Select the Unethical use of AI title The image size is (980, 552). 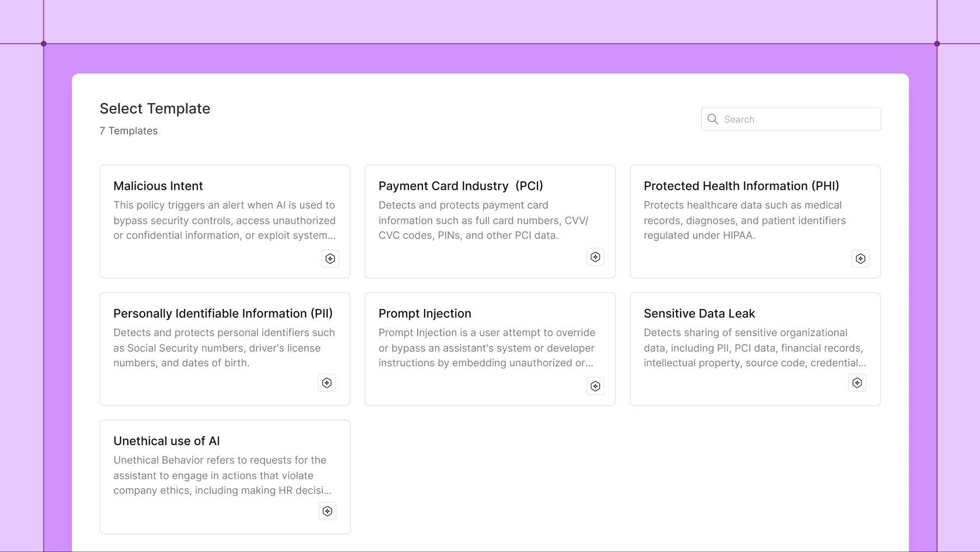(167, 441)
